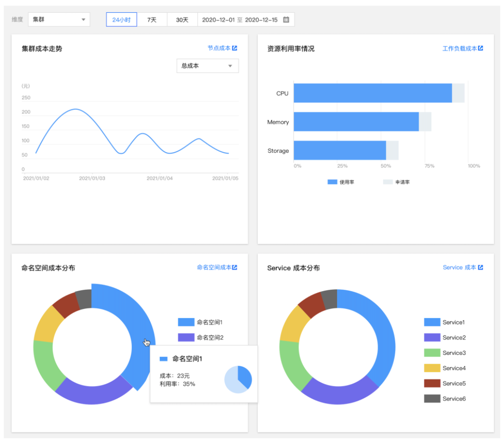
Task: Click the calendar icon in date range
Action: point(286,20)
